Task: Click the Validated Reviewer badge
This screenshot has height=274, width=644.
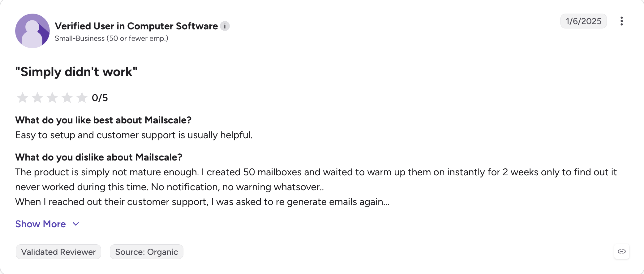Action: [58, 252]
